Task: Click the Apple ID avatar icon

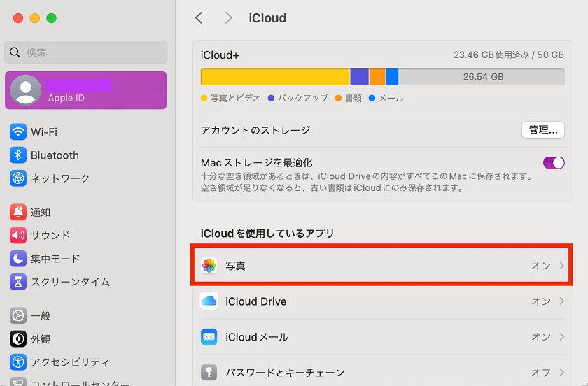Action: (x=25, y=90)
